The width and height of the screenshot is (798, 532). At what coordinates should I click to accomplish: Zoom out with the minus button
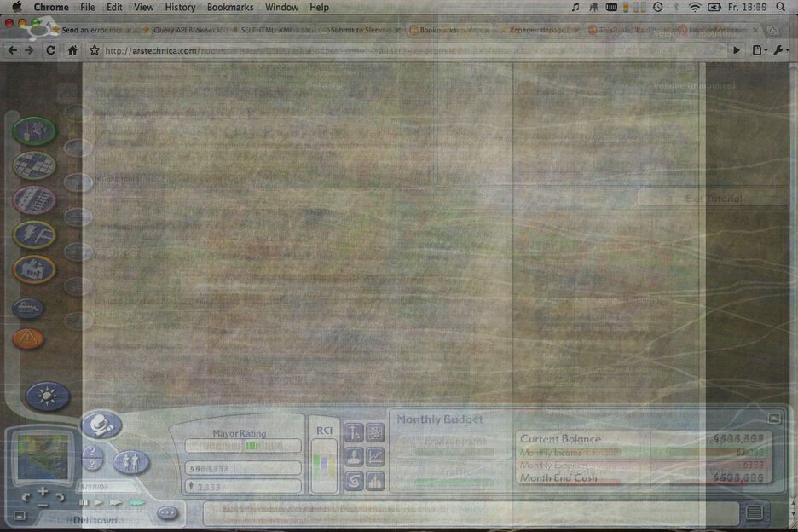point(43,505)
